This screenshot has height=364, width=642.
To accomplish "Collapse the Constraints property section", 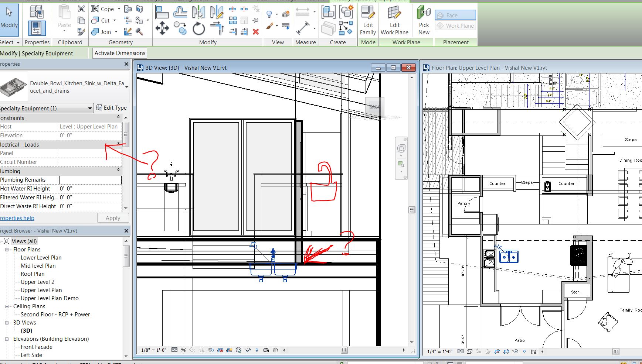I will coord(119,117).
